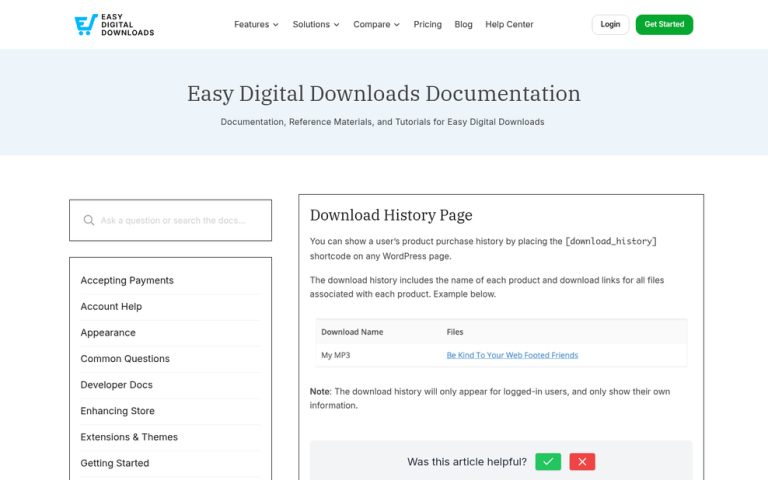The width and height of the screenshot is (768, 480).
Task: Open the Easy Digital Downloads logo home link
Action: (x=114, y=24)
